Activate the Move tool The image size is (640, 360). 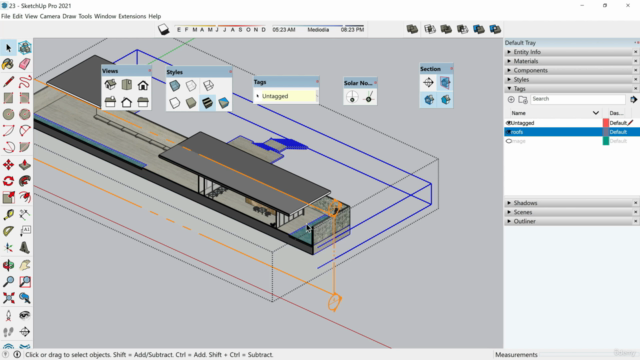[8, 164]
